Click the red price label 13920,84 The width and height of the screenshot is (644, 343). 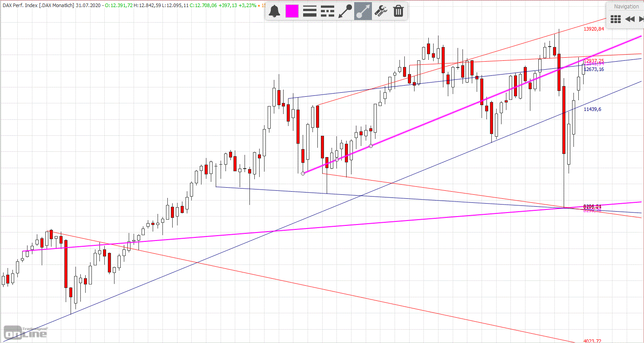tap(593, 29)
